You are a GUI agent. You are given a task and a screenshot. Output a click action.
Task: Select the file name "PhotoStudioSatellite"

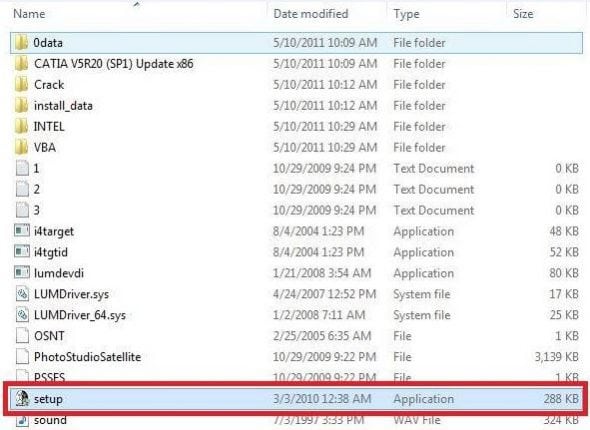click(87, 357)
